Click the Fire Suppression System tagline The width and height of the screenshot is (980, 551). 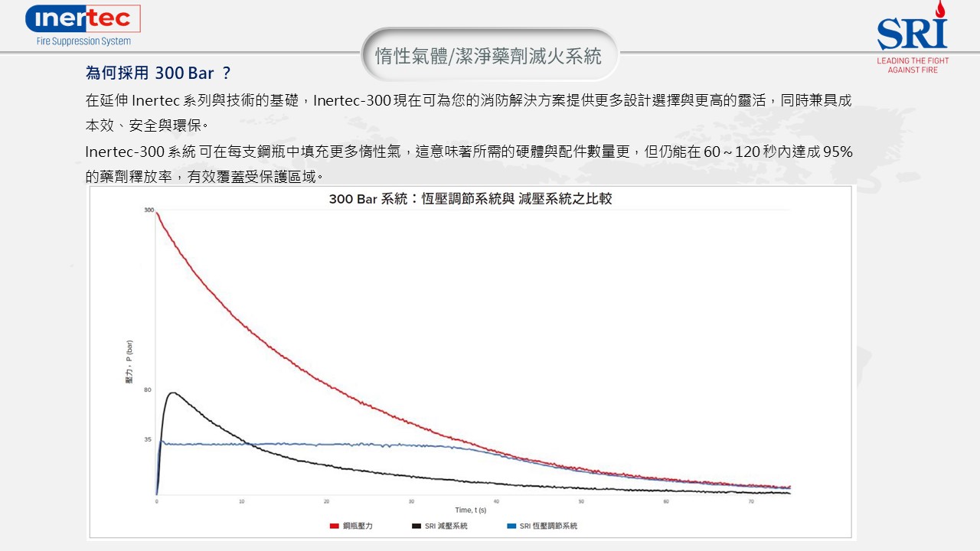coord(83,41)
